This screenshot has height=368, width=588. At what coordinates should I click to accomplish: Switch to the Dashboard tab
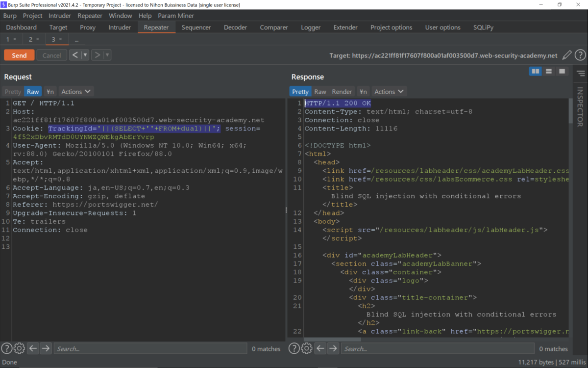[x=22, y=27]
